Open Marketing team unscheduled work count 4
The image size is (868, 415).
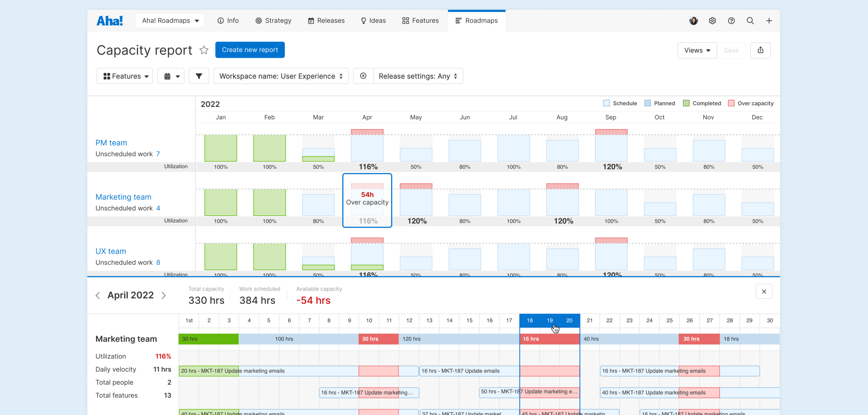(158, 208)
